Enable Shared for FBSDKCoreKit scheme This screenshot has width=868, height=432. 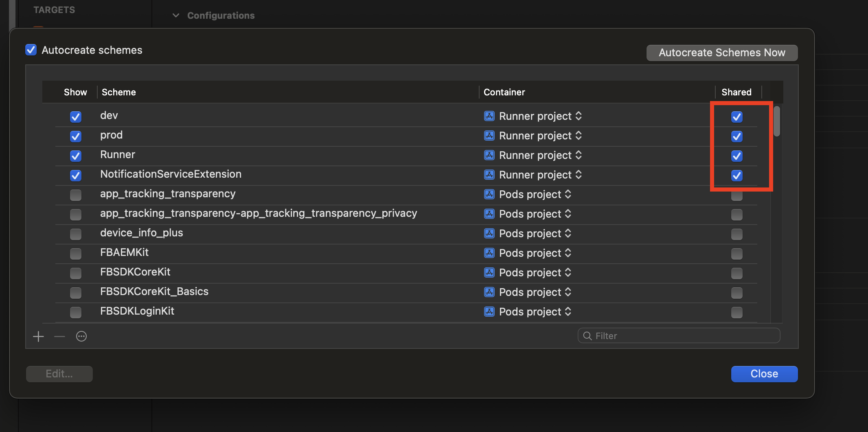(x=736, y=273)
